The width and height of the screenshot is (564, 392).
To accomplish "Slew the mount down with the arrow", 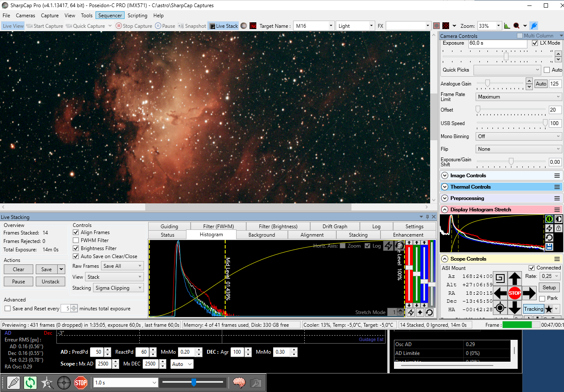I will [514, 308].
